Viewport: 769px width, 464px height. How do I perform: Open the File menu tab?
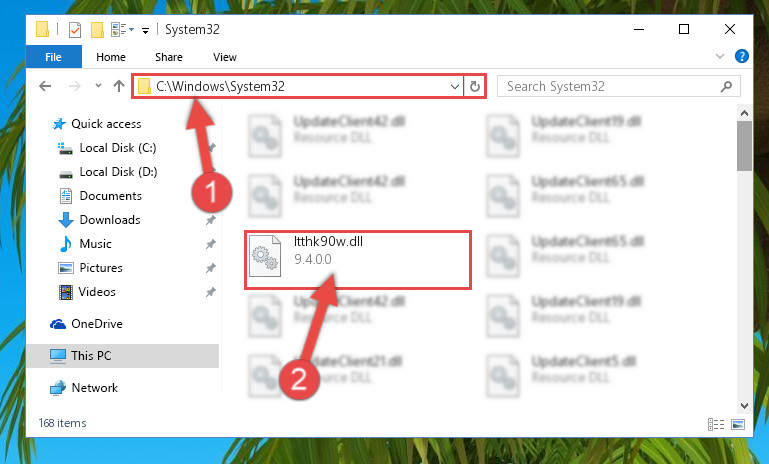53,57
